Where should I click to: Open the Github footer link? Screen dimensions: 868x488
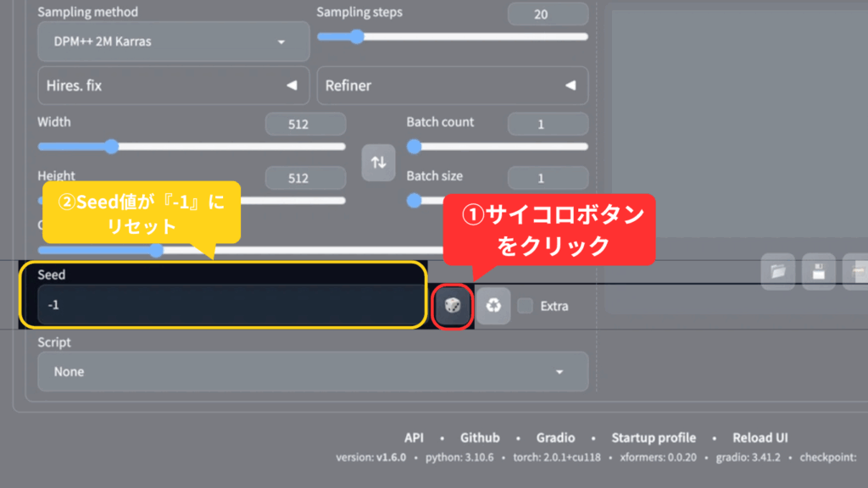point(480,438)
